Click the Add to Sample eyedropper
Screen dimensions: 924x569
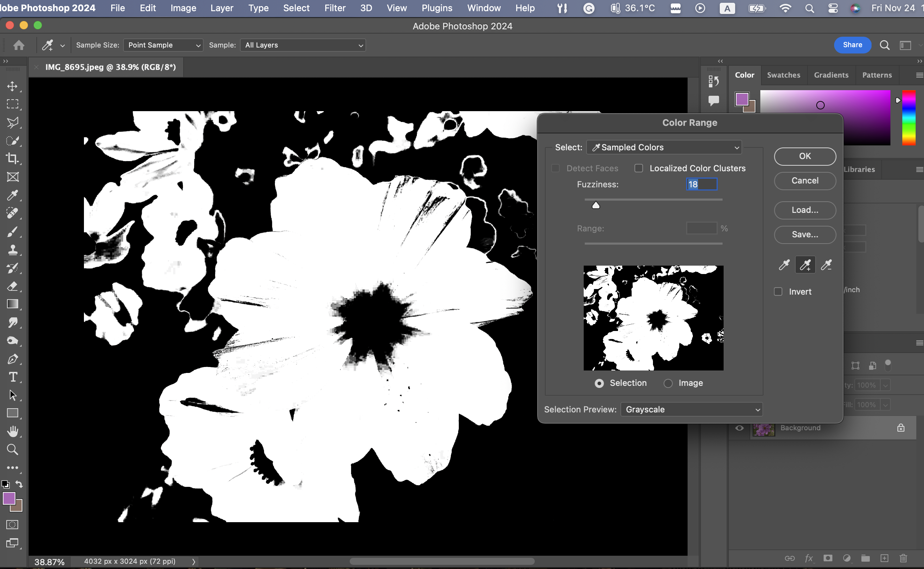(805, 265)
